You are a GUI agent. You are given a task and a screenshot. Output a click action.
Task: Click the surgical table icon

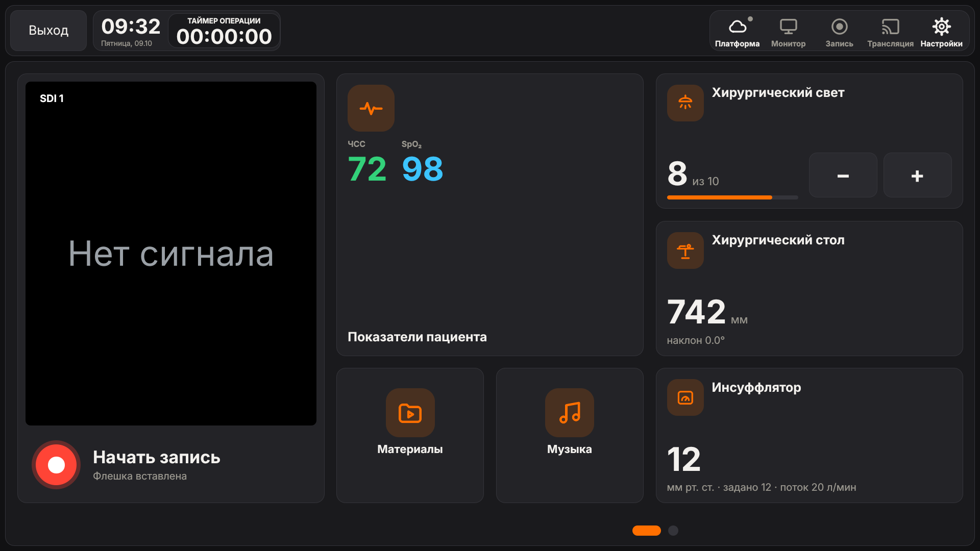tap(685, 251)
